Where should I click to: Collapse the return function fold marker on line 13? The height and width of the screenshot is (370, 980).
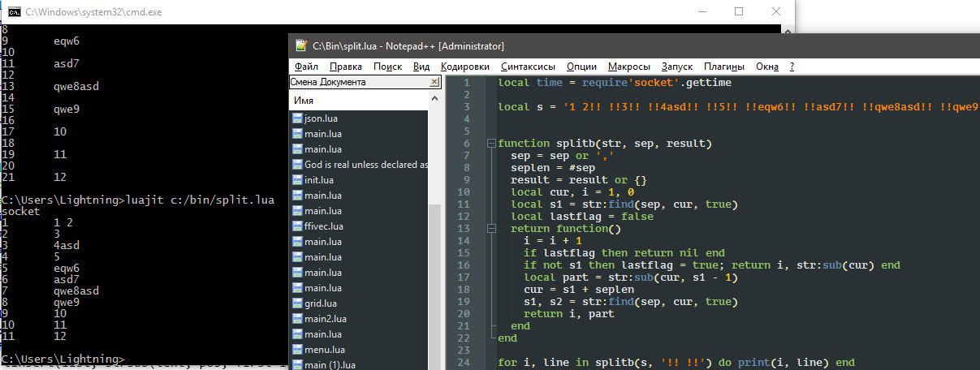tap(490, 229)
